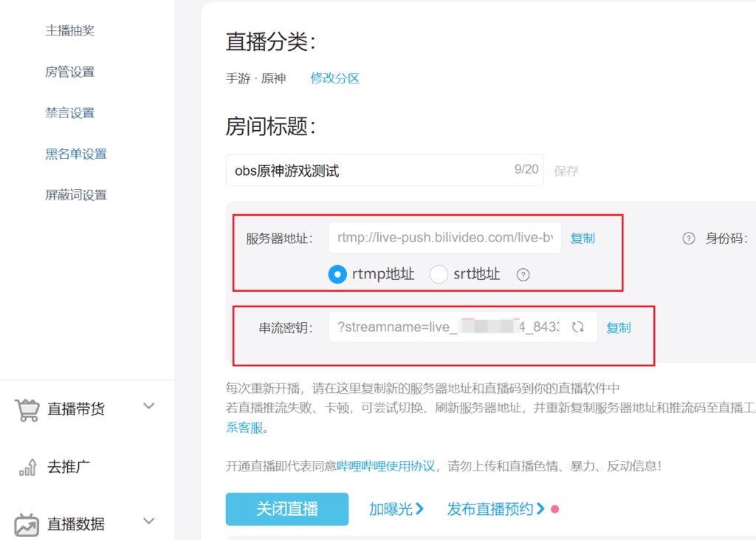Open the 主播抽奖 sidebar item
The height and width of the screenshot is (540, 756).
pos(70,31)
